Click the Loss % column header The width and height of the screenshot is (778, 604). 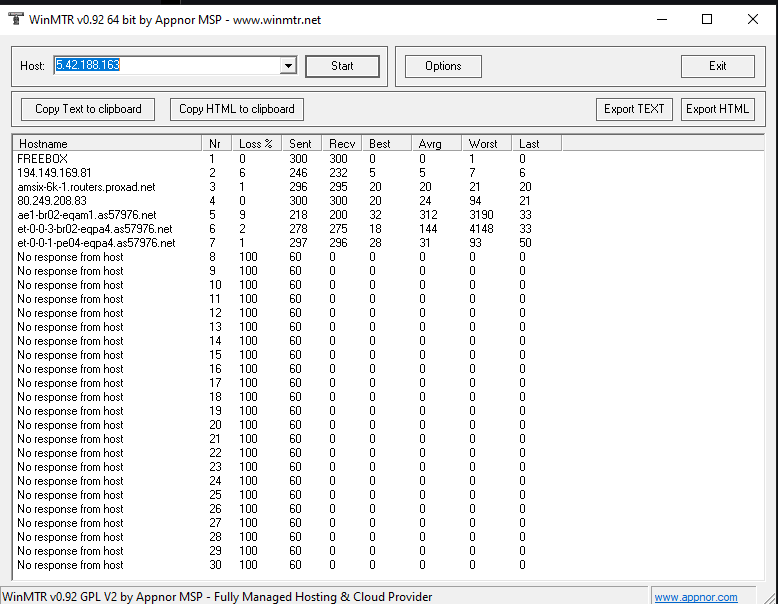pos(257,143)
